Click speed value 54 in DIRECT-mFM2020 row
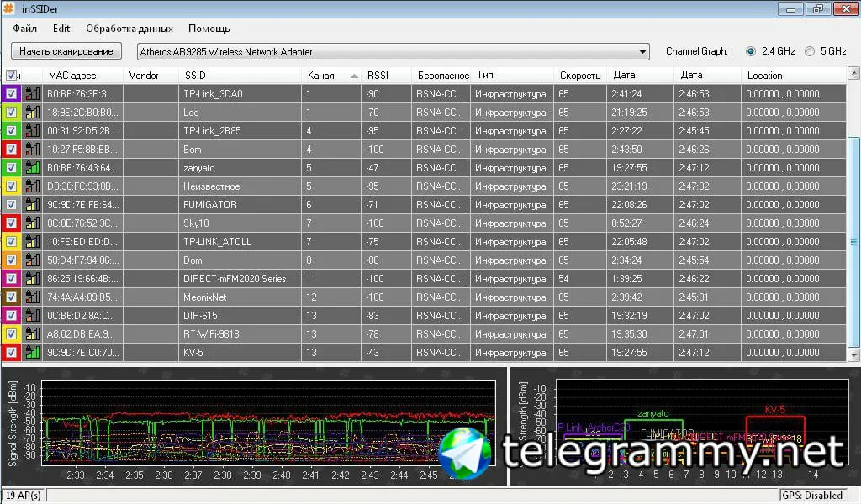Image resolution: width=861 pixels, height=504 pixels. [x=580, y=279]
